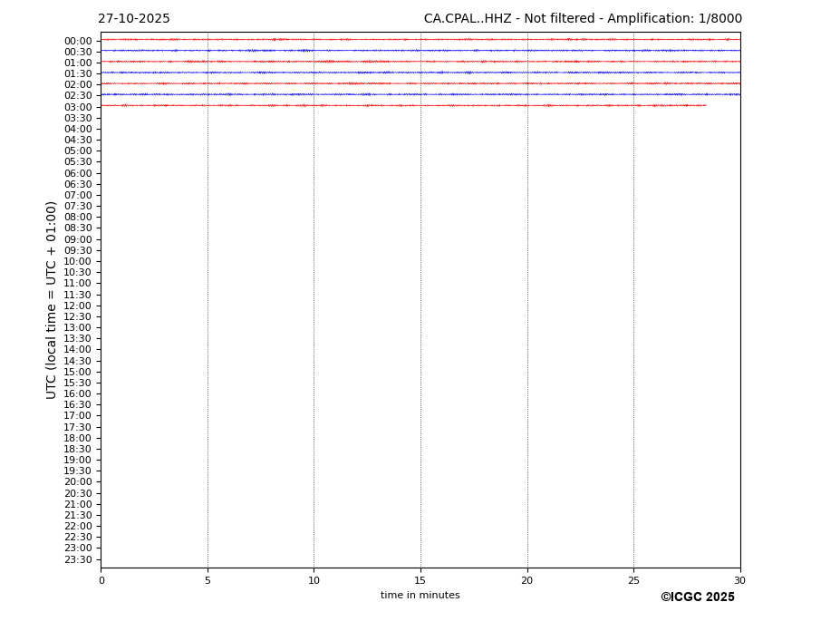Click the x-axis tick label 5

click(x=208, y=580)
